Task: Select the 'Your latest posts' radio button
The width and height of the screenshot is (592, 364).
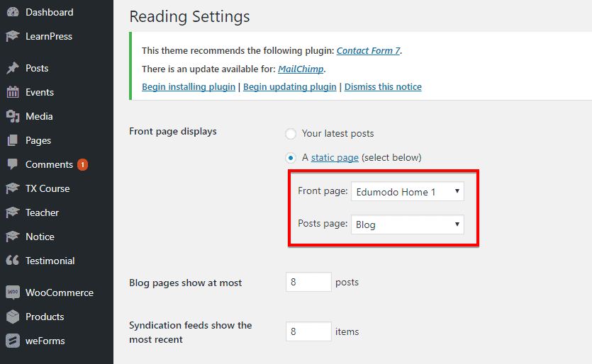Action: click(291, 134)
